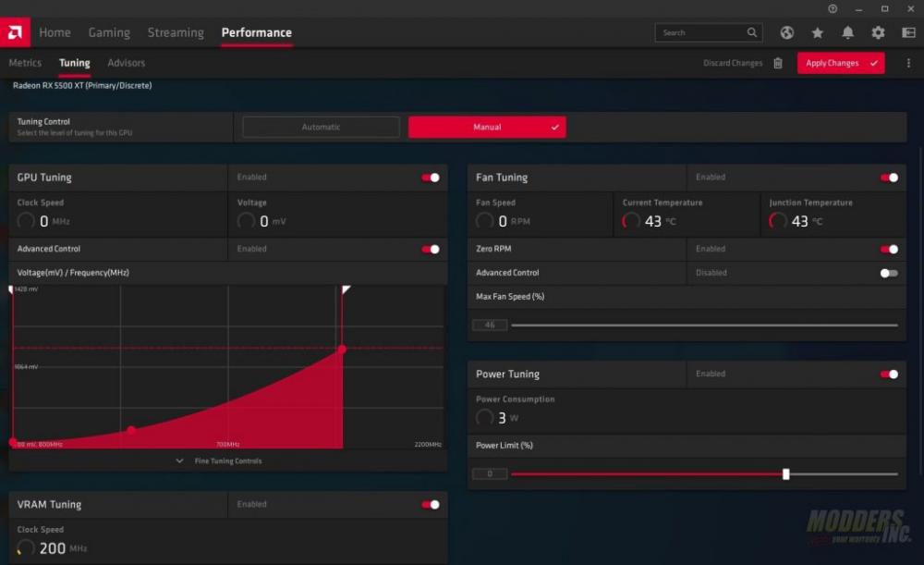Click the help question mark icon
Screen dimensions: 924x565
tap(833, 9)
